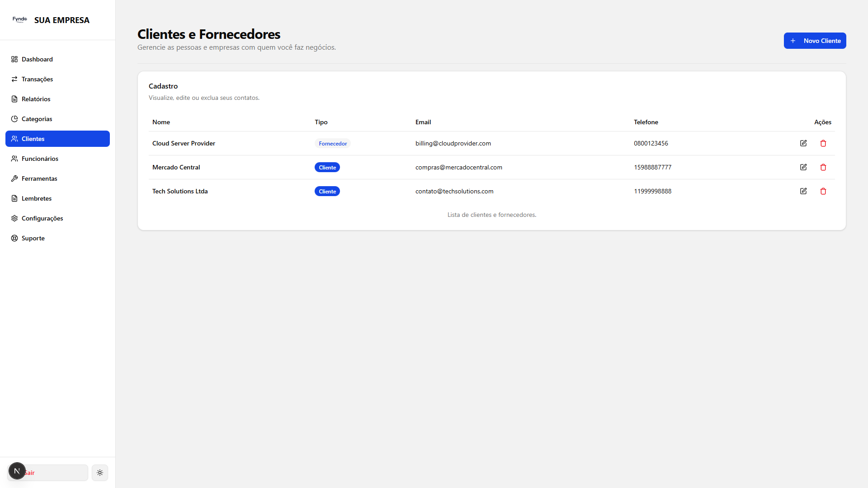This screenshot has width=868, height=488.
Task: Delete the Cloud Server Provider contact
Action: [823, 143]
